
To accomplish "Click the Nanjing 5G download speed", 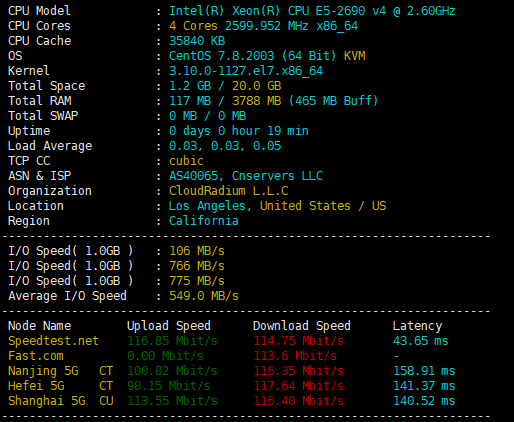I will pyautogui.click(x=299, y=371).
